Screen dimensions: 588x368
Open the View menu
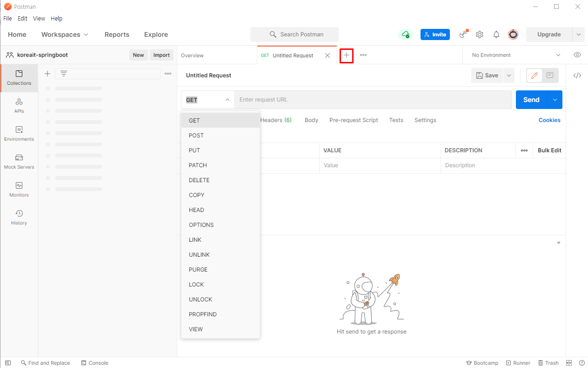pyautogui.click(x=39, y=19)
